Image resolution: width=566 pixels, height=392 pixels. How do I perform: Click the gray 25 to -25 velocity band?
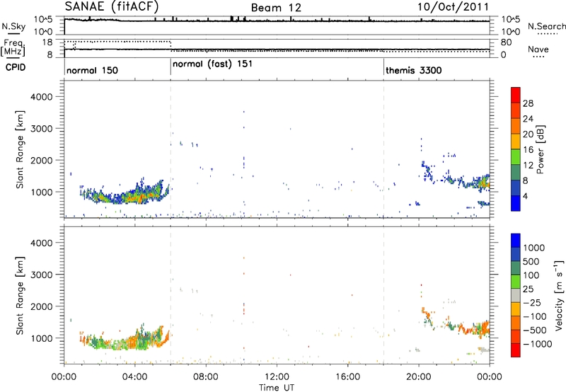click(516, 295)
